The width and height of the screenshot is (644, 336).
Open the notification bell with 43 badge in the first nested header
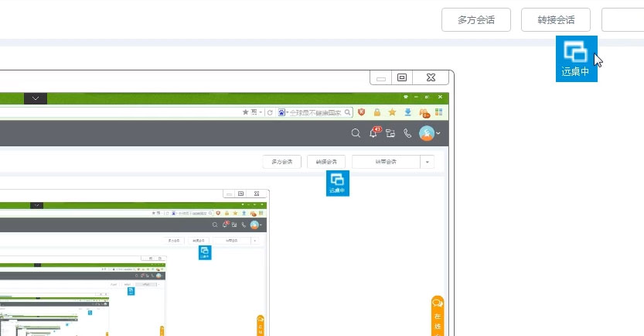[374, 132]
